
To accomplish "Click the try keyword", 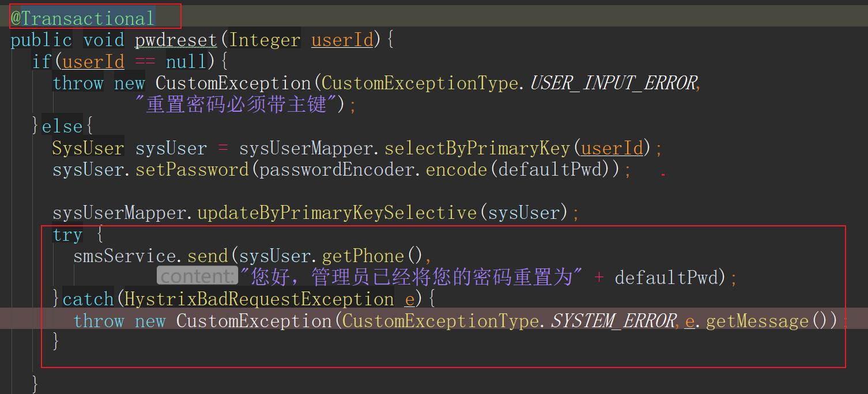I will click(67, 235).
